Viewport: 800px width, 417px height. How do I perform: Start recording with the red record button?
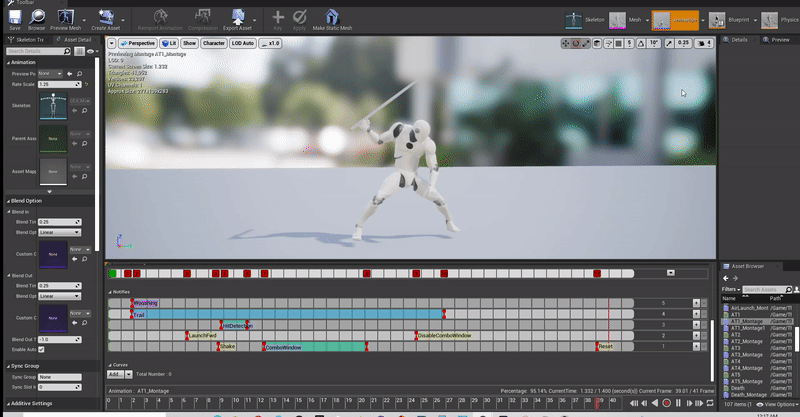pos(666,403)
